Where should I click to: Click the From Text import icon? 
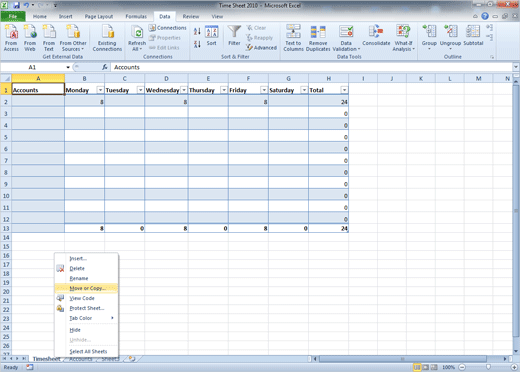tap(49, 38)
